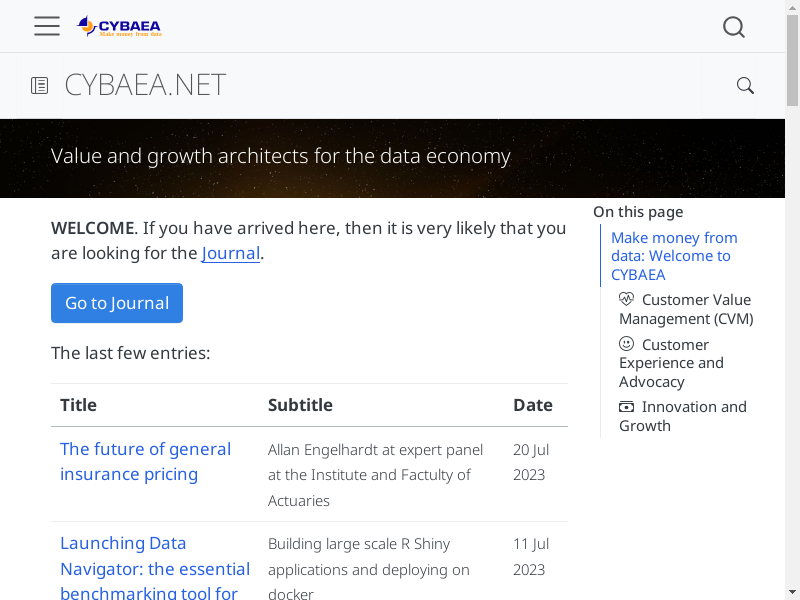Toggle the sidebar icon beside CYBAEA.NET

(39, 86)
